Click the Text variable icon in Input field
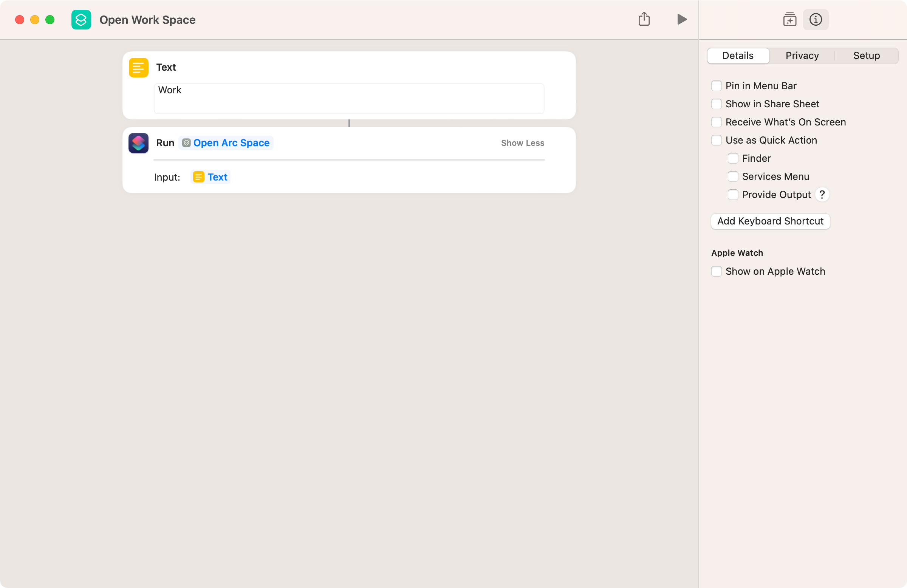This screenshot has width=907, height=588. coord(199,177)
